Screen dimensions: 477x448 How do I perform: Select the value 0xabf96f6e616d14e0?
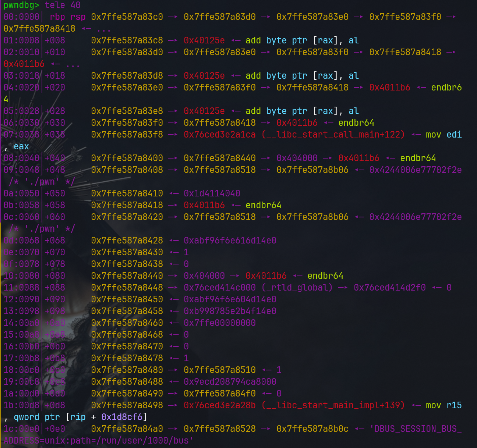point(230,240)
